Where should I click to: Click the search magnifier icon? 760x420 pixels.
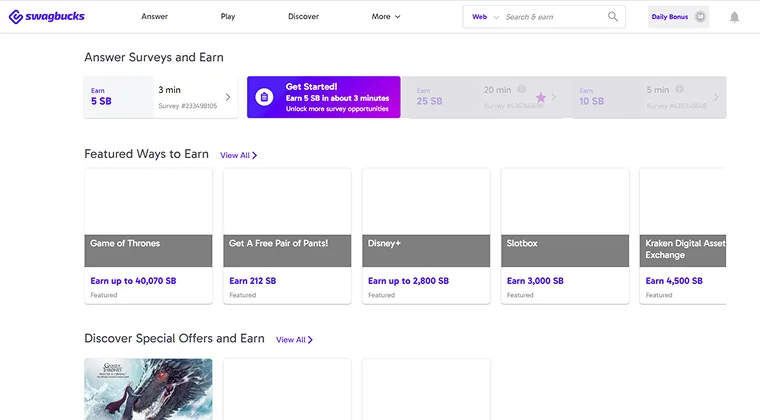click(613, 16)
